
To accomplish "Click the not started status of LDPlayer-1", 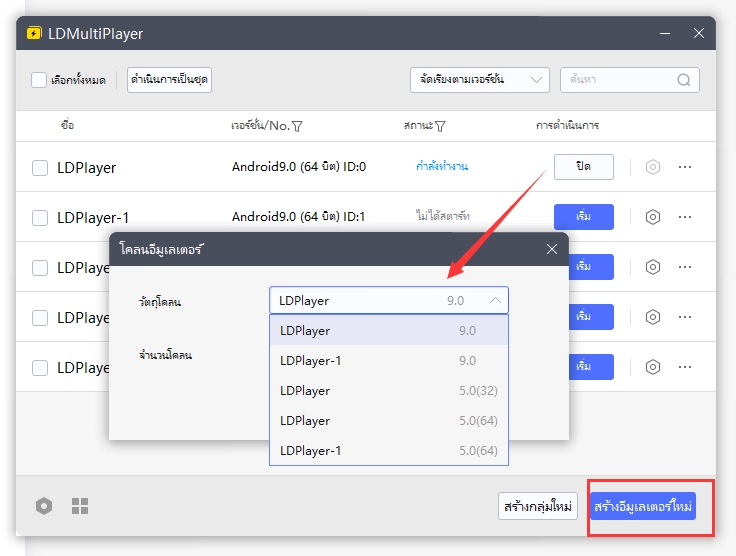I will [442, 216].
